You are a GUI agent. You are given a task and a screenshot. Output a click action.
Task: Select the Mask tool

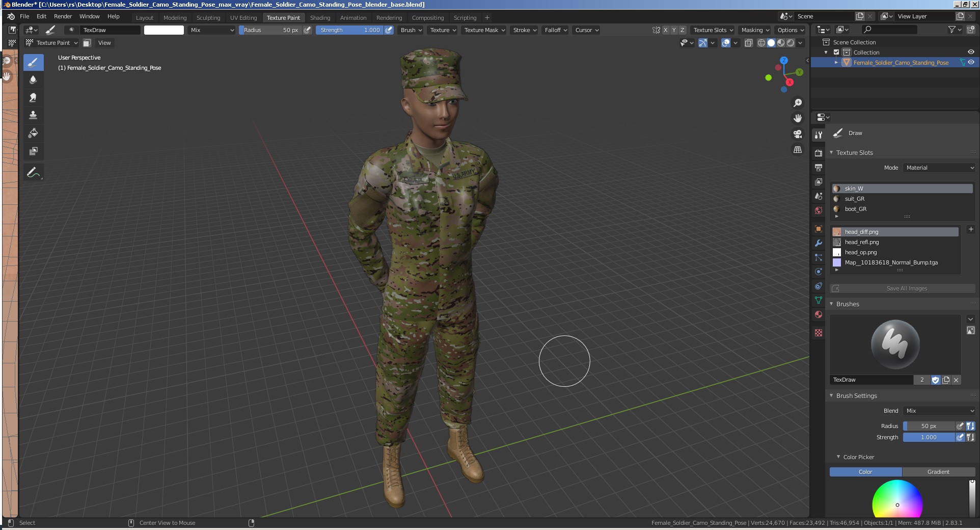click(x=33, y=151)
